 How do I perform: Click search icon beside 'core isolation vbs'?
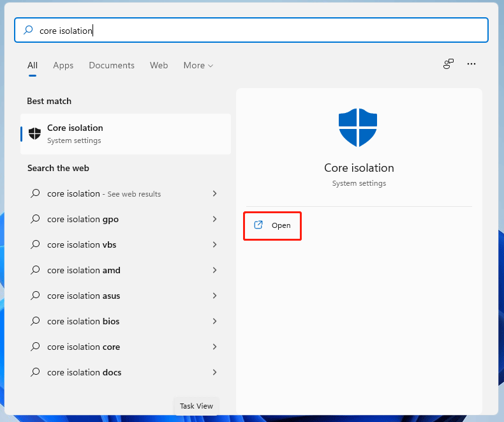point(35,245)
